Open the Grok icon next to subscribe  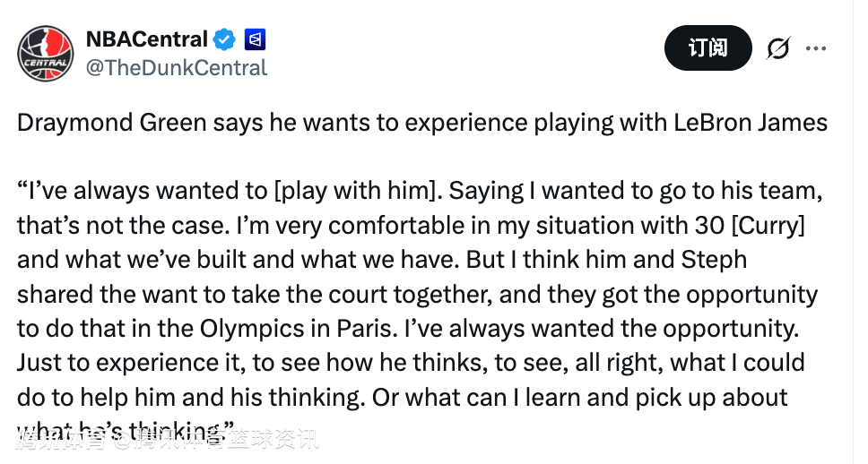point(778,48)
